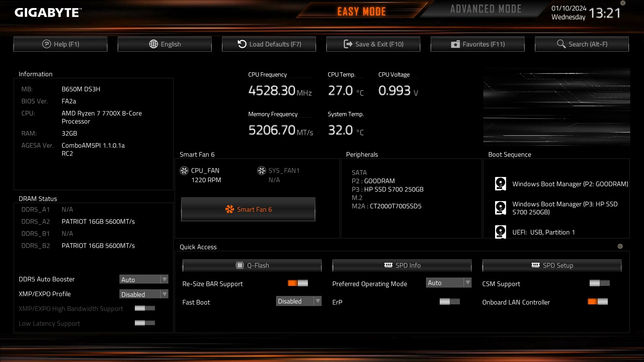Click the CPU_FAN 1220 RPM reading
Viewport: 644px width, 362px height.
pyautogui.click(x=206, y=180)
